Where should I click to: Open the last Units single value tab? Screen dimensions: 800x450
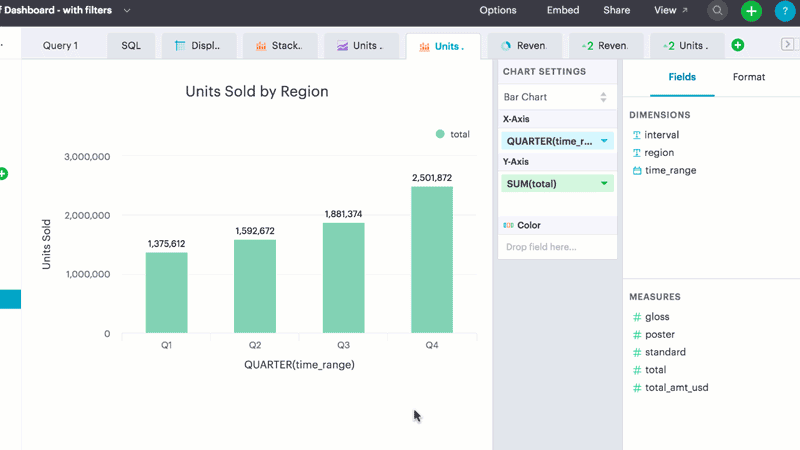pyautogui.click(x=687, y=46)
